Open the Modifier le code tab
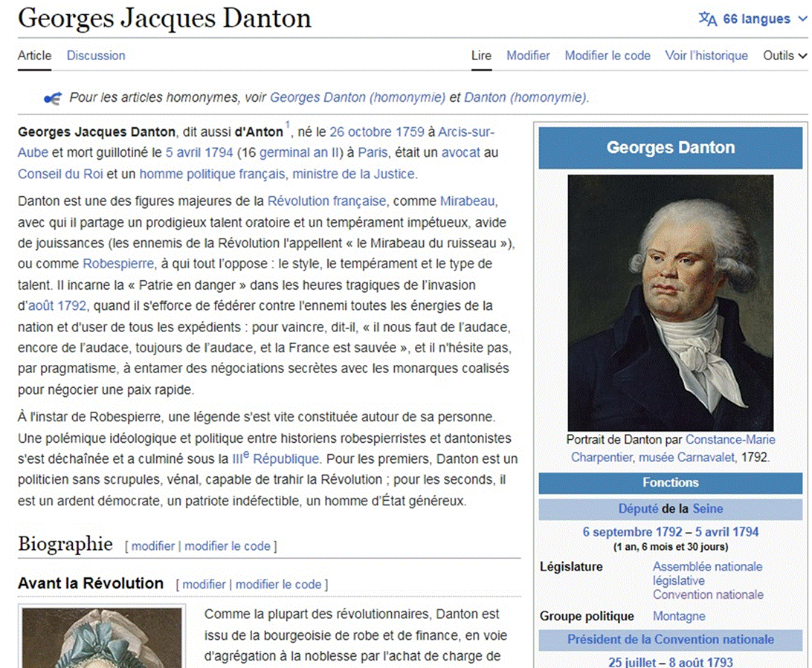The width and height of the screenshot is (812, 668). coord(608,56)
